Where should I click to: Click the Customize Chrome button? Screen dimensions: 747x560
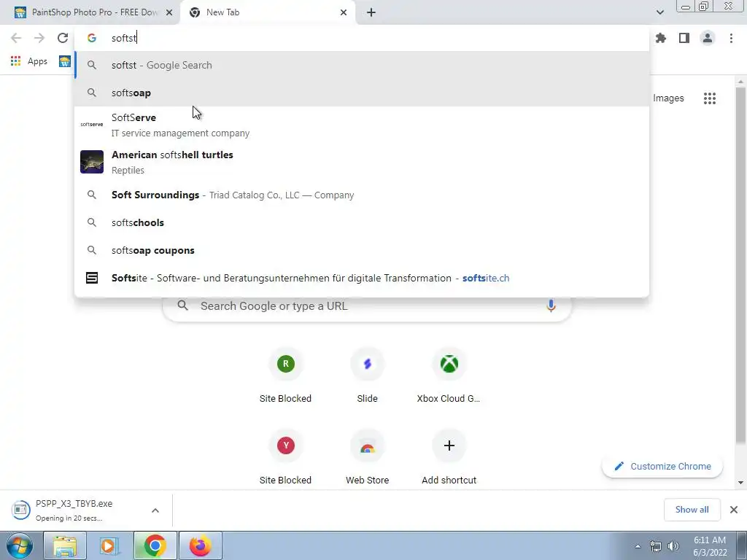[662, 466]
